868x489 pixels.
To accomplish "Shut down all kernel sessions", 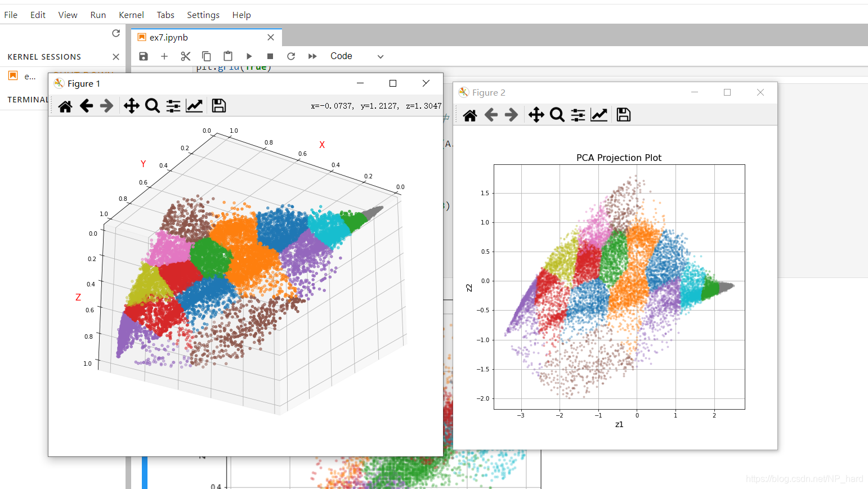I will 116,57.
